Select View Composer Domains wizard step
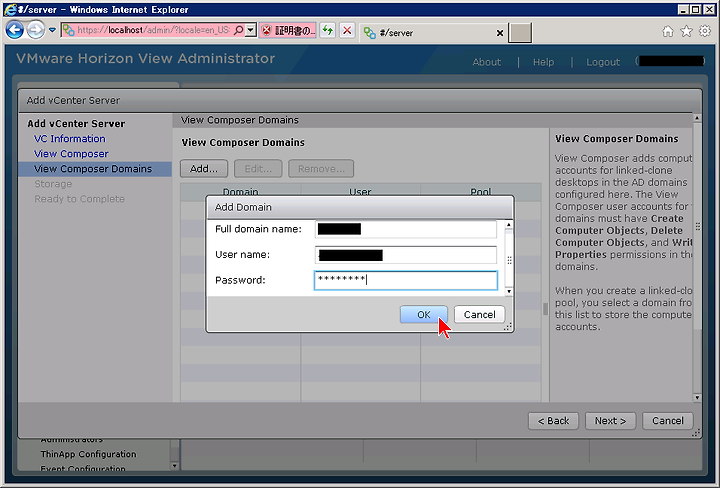 95,169
